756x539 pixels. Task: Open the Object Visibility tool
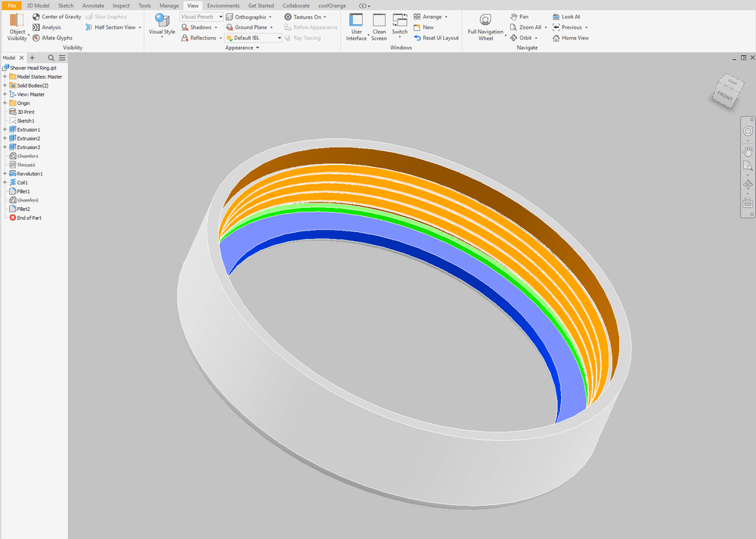(x=17, y=27)
